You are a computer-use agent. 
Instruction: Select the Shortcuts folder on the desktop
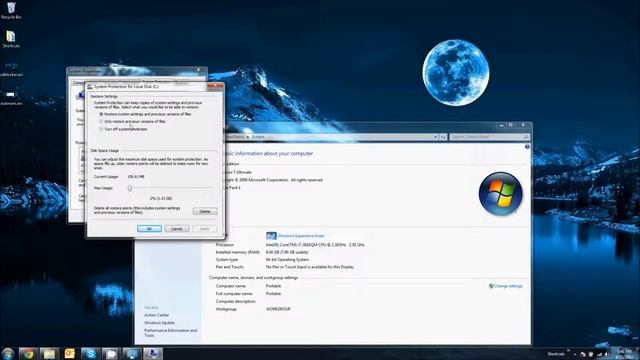pyautogui.click(x=11, y=39)
